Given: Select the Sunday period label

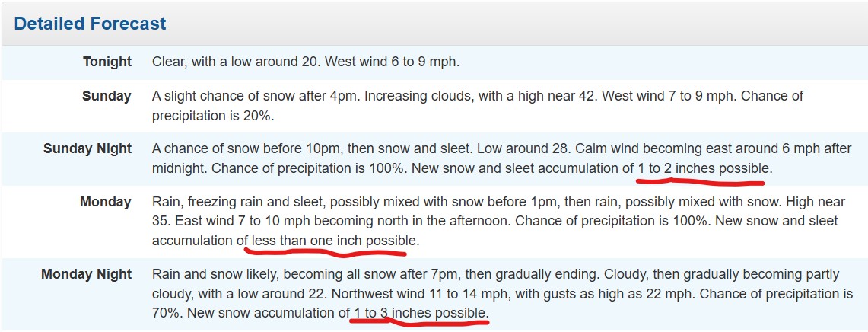Looking at the screenshot, I should [107, 96].
